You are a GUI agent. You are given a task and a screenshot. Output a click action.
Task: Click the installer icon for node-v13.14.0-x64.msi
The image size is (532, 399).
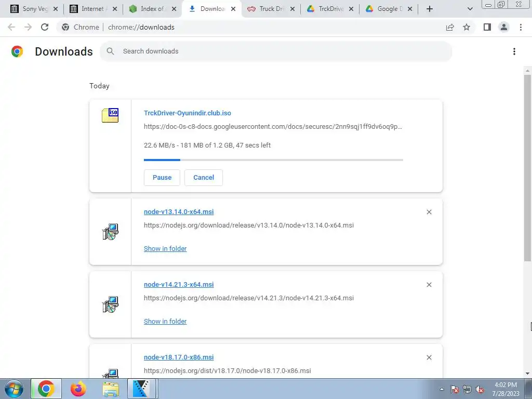(110, 232)
